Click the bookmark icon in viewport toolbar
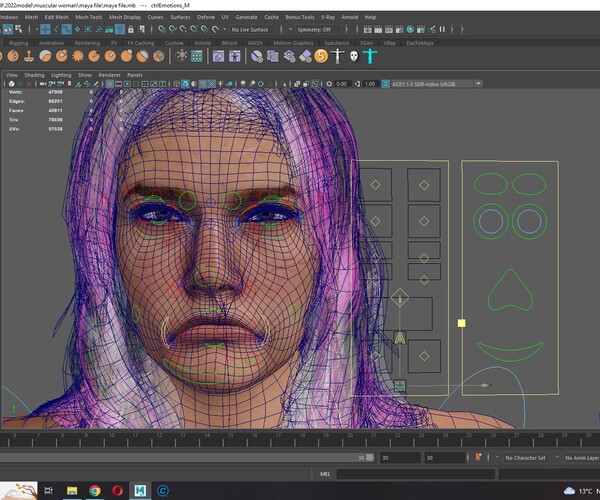Screen dimensions: 600x500 (69, 83)
